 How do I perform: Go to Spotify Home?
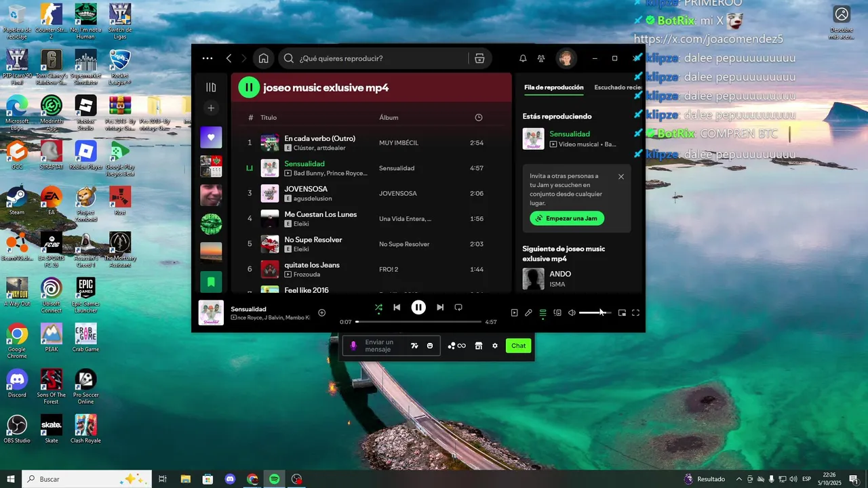coord(263,58)
